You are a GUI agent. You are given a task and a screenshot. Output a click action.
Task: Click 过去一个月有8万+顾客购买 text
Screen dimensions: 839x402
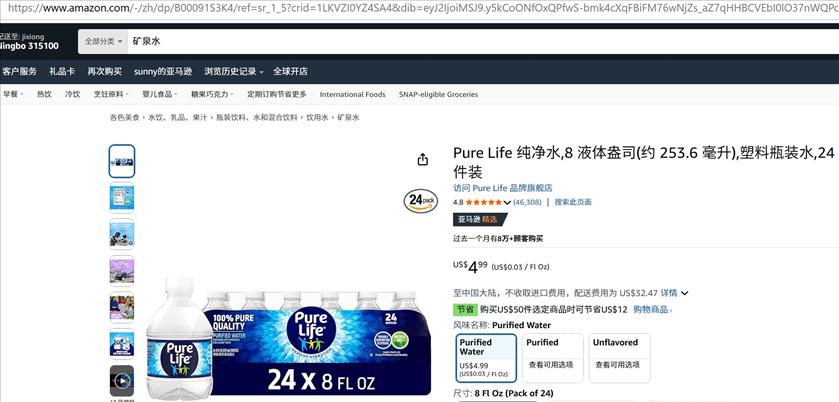tap(498, 239)
